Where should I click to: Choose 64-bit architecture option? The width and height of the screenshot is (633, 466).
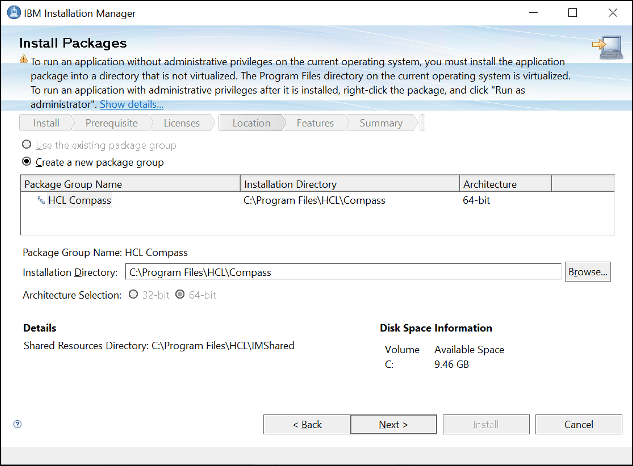(x=180, y=294)
